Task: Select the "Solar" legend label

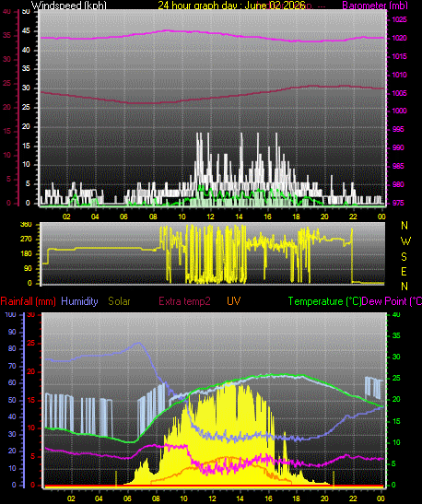Action: (119, 301)
